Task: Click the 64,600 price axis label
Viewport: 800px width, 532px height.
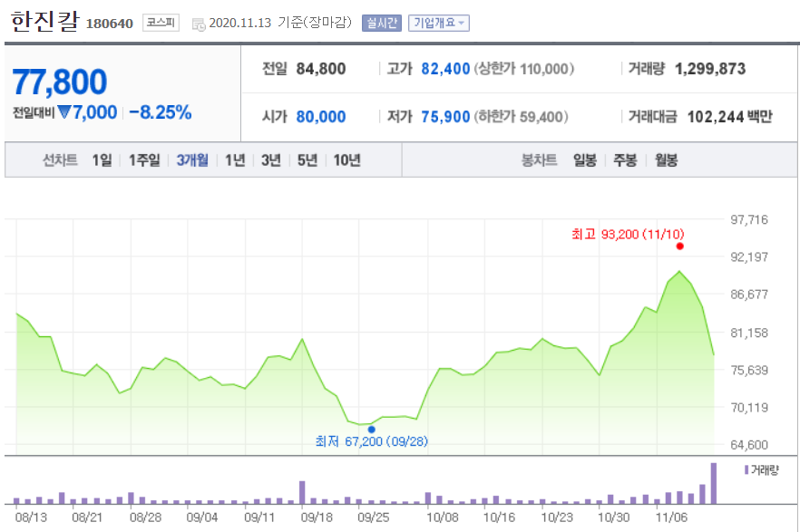Action: point(749,445)
